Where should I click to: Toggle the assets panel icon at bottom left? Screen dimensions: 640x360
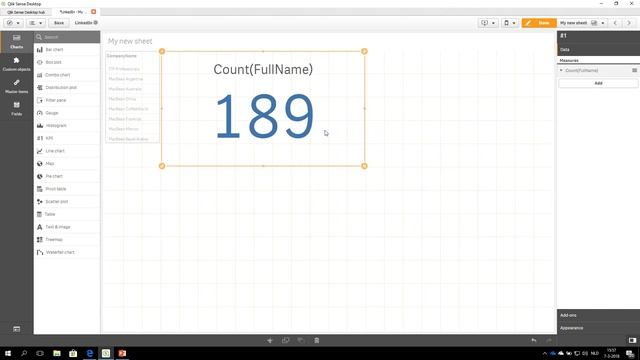click(x=16, y=329)
